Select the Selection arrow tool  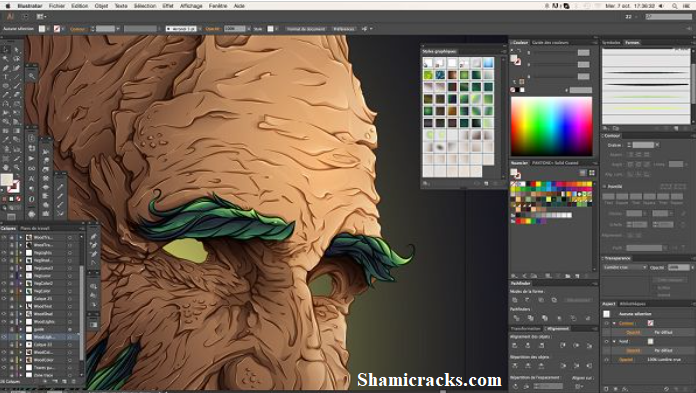click(5, 49)
